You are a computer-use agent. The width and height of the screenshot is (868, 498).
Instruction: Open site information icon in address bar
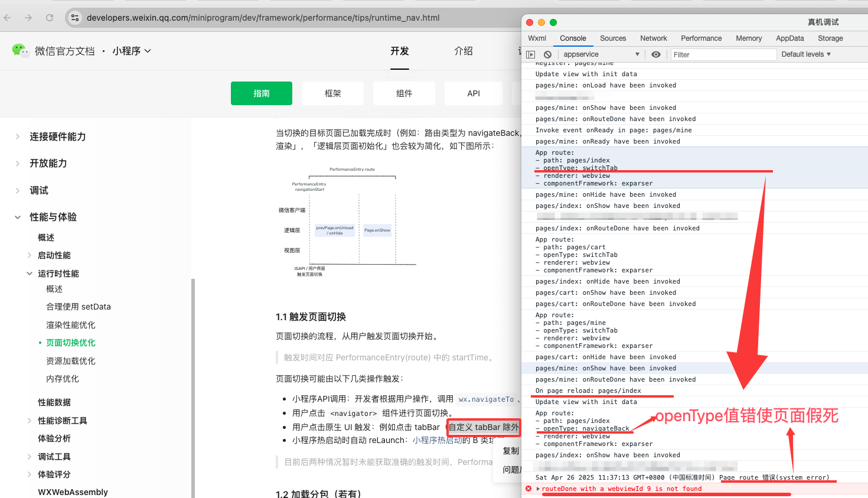(x=75, y=18)
